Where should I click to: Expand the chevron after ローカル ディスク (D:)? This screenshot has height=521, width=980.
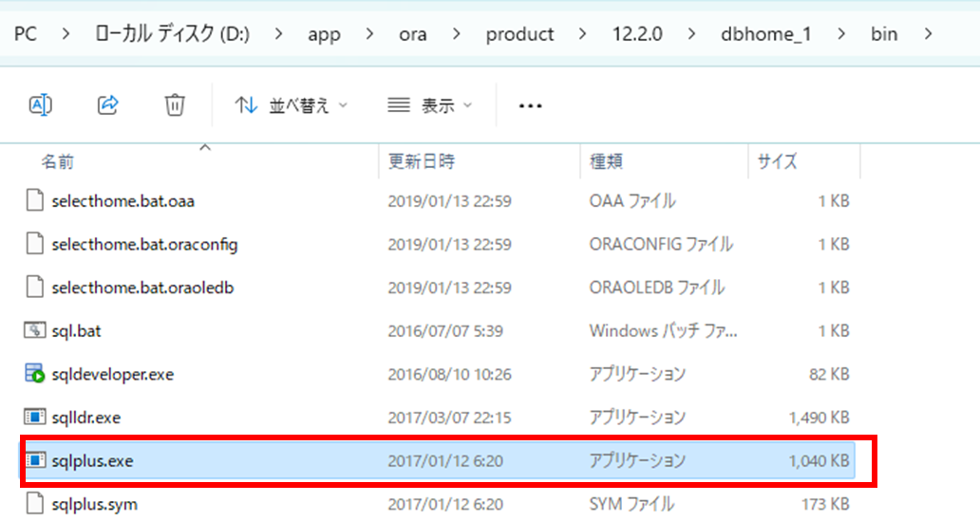(278, 34)
